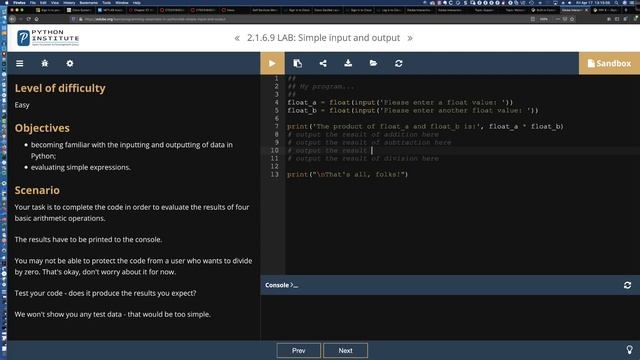Open the Tools menu

[106, 2]
